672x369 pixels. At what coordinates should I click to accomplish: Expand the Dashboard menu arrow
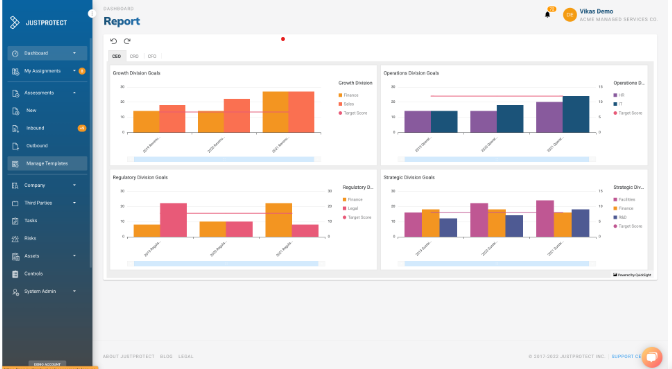tap(74, 53)
